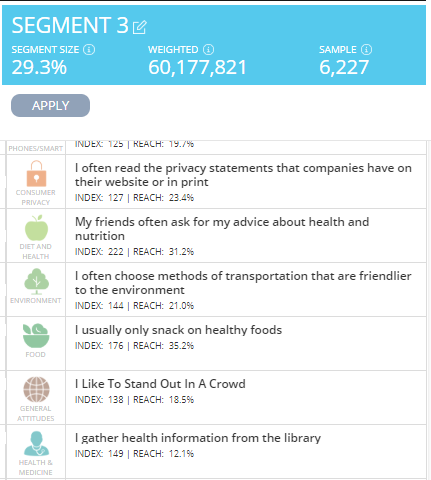Click the Health & Medicine doctor icon
Viewport: 431px width, 480px height.
coord(36,444)
